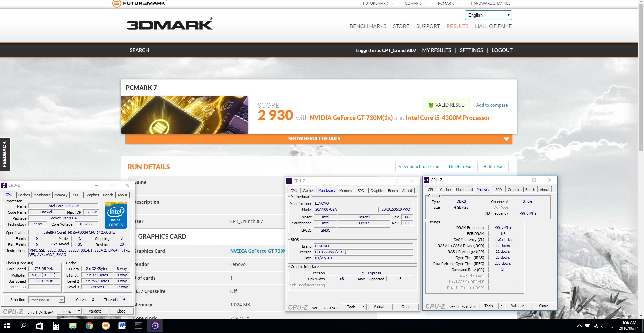644x333 pixels.
Task: Click NVIDIA GeForce GT 730M graphics card link
Action: click(x=257, y=251)
